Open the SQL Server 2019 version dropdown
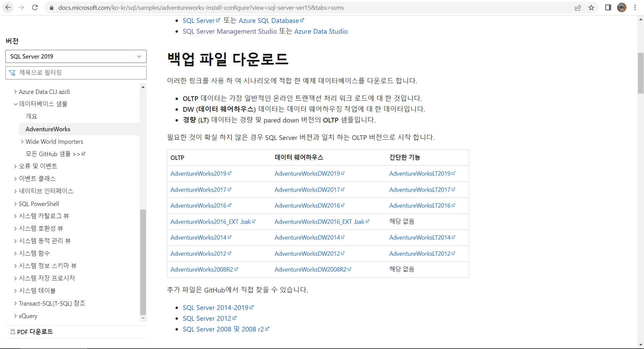This screenshot has height=349, width=644. click(x=76, y=56)
